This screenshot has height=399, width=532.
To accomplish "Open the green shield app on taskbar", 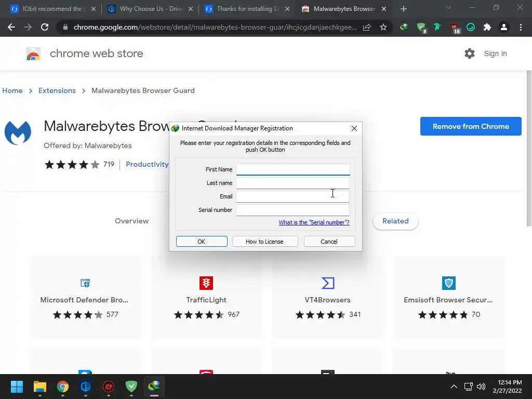I will pos(131,387).
